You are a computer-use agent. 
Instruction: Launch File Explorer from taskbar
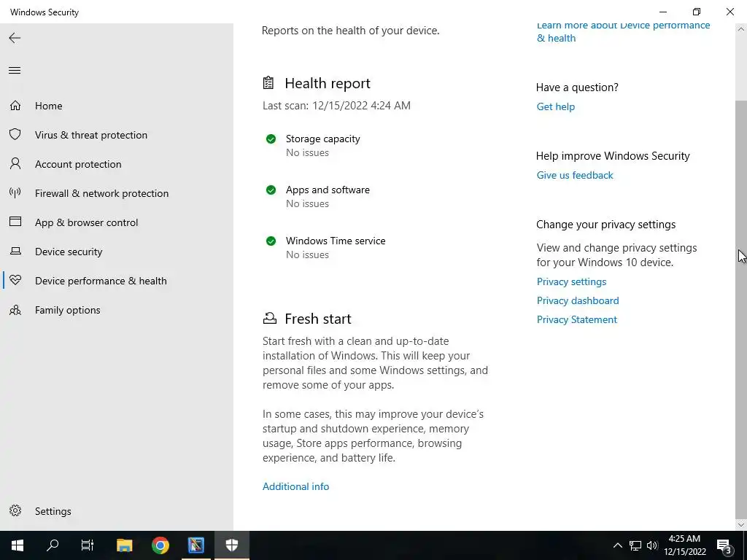[124, 545]
